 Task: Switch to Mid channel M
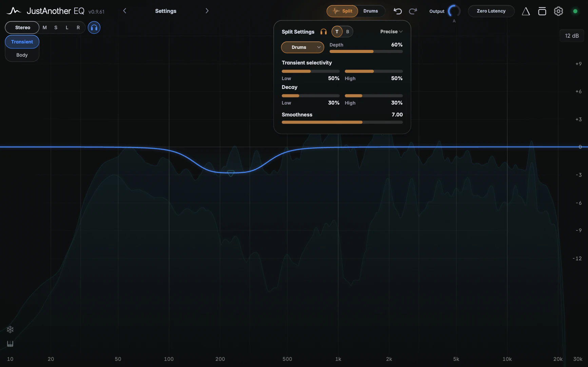45,27
